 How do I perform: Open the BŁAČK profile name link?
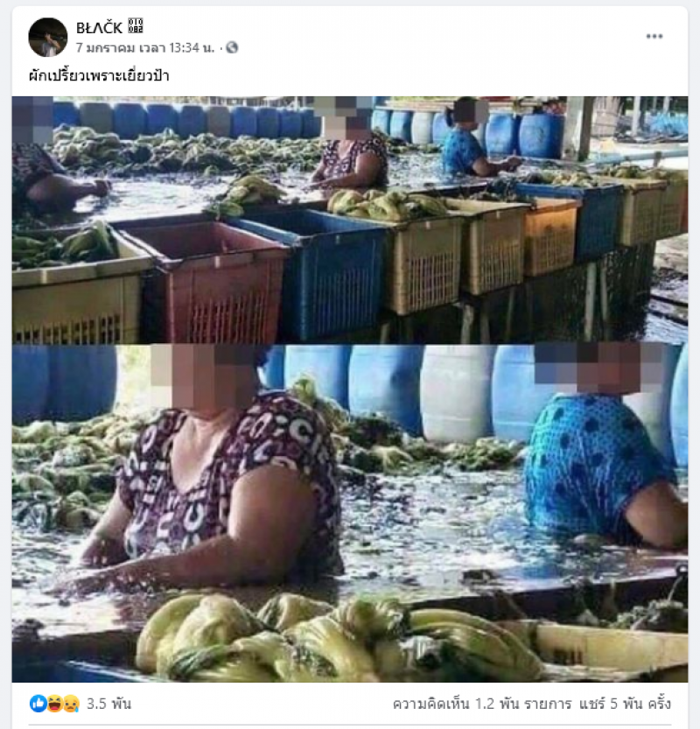99,28
